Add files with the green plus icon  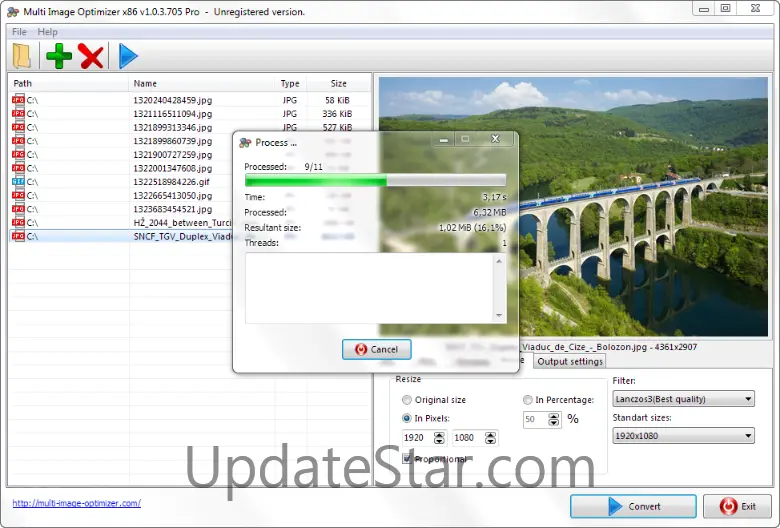coord(59,56)
